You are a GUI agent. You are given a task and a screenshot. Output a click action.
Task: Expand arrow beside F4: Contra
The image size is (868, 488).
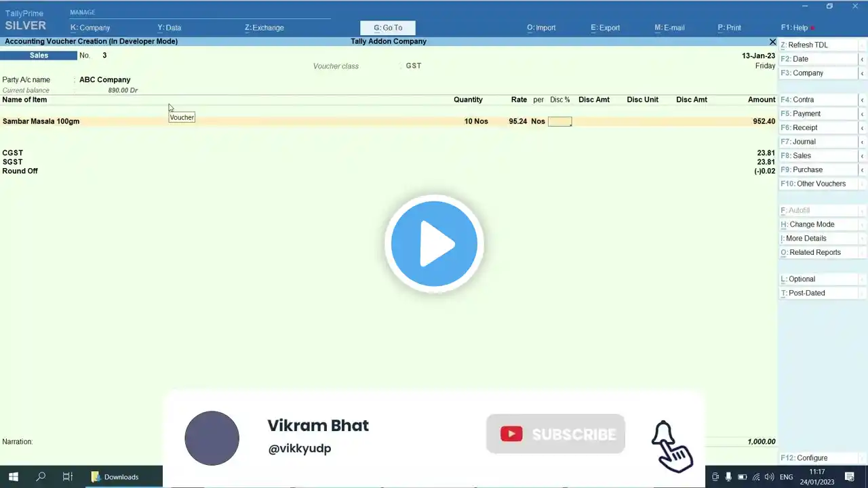[x=863, y=100]
